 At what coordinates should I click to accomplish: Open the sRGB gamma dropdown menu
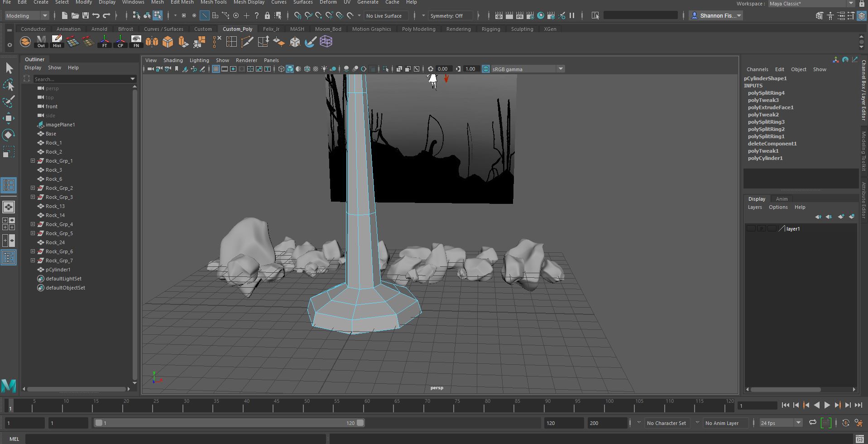point(560,69)
